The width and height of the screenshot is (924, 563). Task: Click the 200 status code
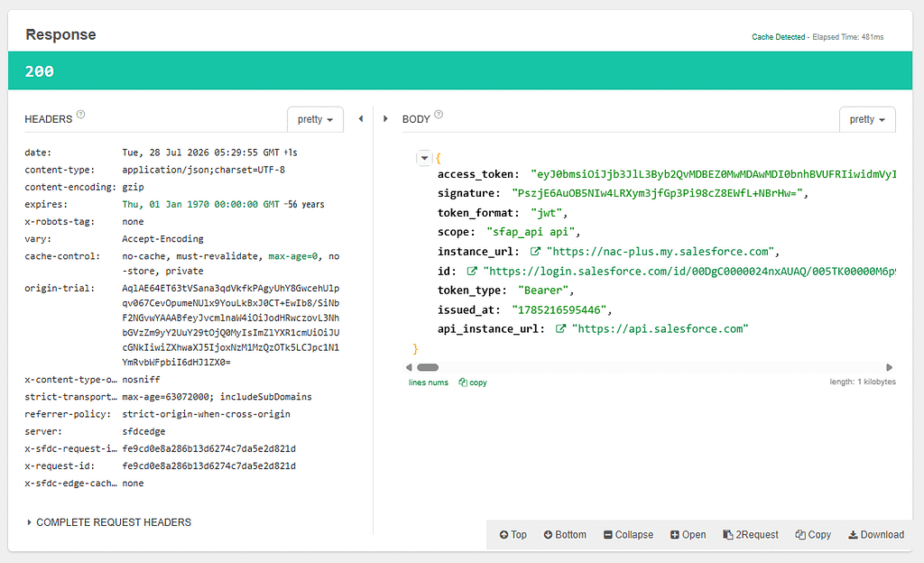(39, 71)
